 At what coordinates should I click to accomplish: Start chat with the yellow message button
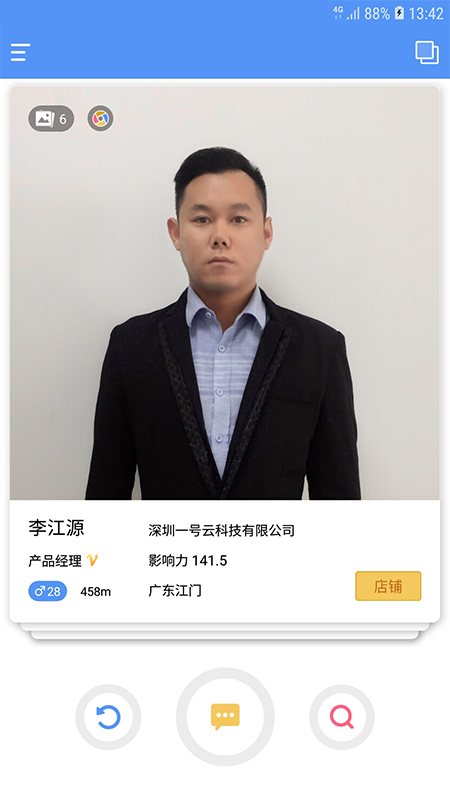point(225,717)
